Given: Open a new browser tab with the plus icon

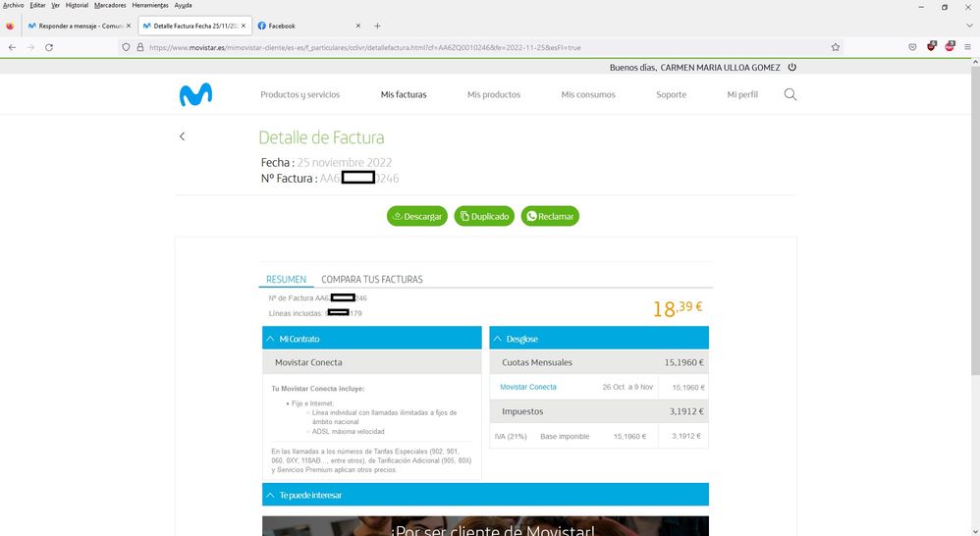Looking at the screenshot, I should click(x=377, y=26).
